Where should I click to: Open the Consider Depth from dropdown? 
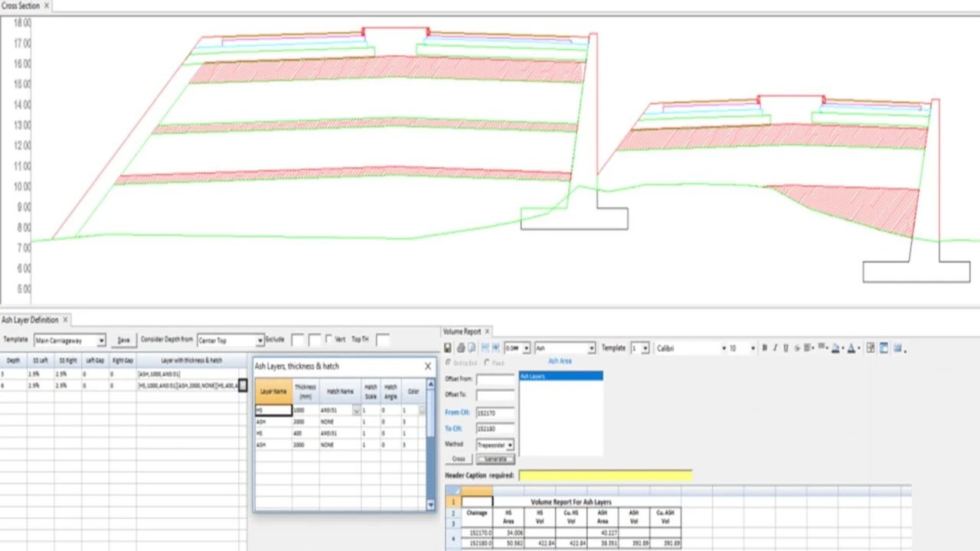coord(260,340)
